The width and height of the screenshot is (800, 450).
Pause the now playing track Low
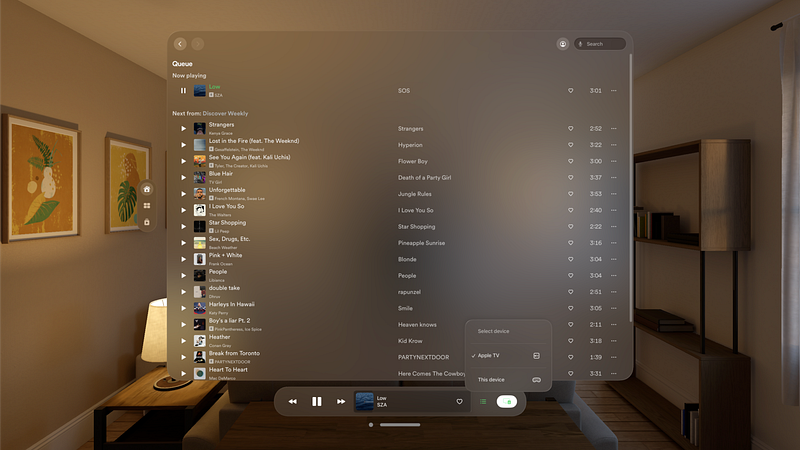click(183, 90)
